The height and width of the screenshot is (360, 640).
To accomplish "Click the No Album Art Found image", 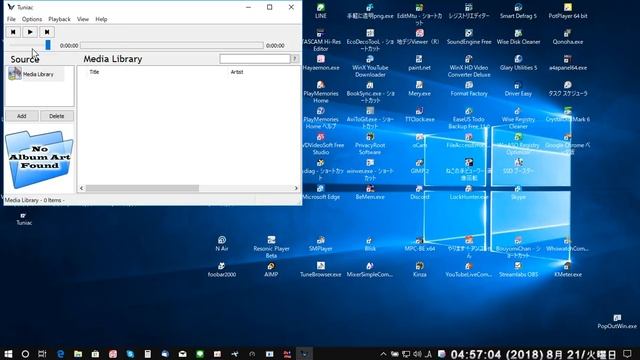I will 39,159.
